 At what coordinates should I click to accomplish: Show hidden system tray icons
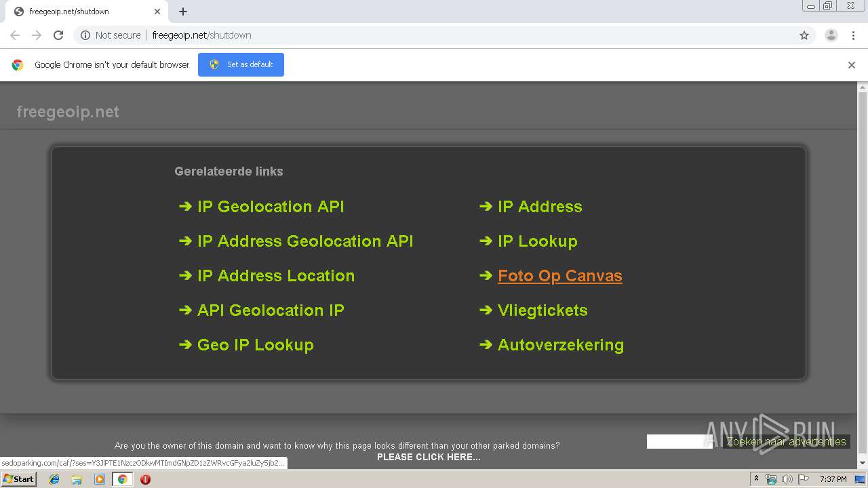(756, 479)
